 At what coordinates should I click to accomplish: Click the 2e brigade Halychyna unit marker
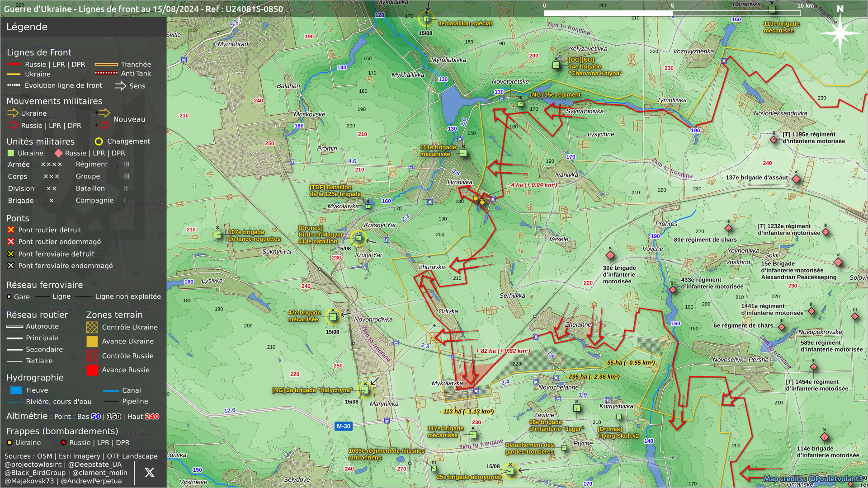point(365,390)
